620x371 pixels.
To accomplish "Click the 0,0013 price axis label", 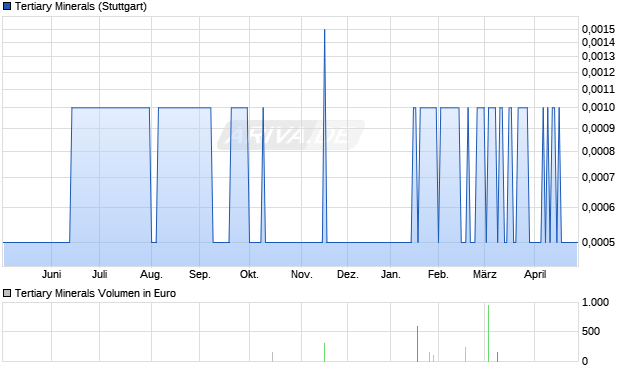I will tap(598, 57).
